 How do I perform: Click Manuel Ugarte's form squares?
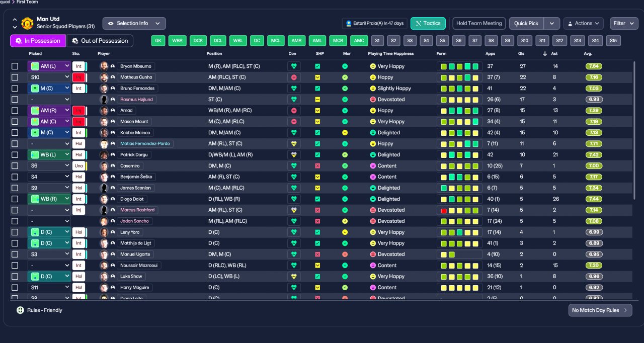click(x=460, y=254)
